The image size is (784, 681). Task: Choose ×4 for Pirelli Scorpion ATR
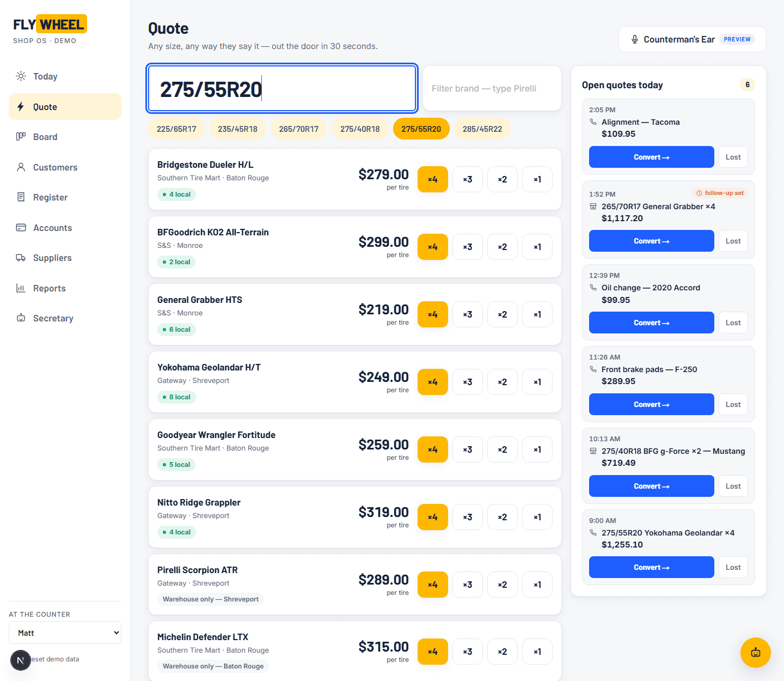click(x=433, y=585)
